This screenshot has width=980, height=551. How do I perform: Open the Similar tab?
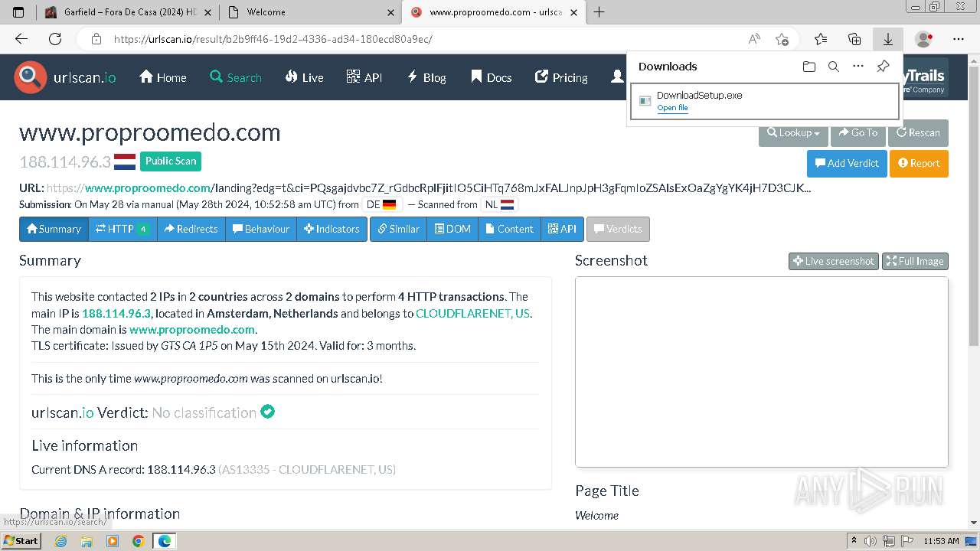(x=398, y=229)
